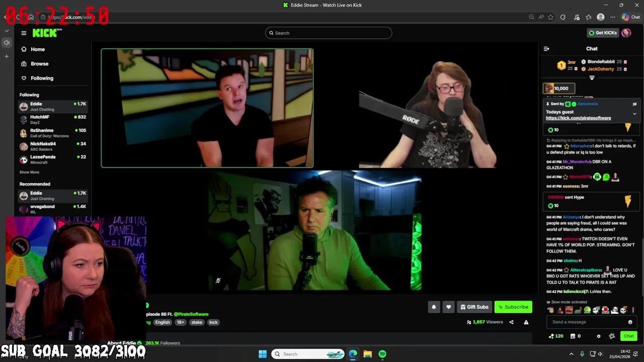
Task: Select the first quick emote in chat
Action: pos(551,310)
